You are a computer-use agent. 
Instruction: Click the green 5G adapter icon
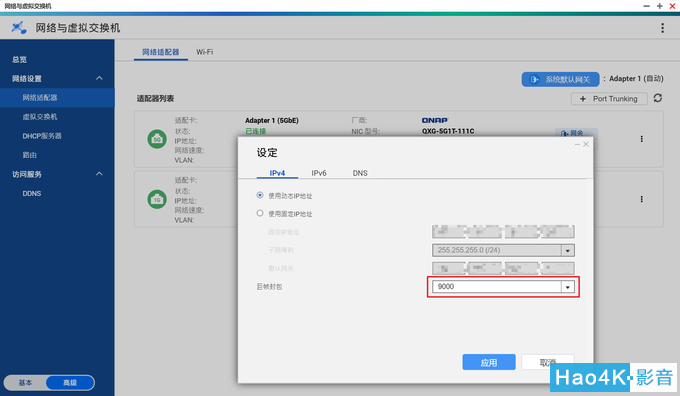157,139
